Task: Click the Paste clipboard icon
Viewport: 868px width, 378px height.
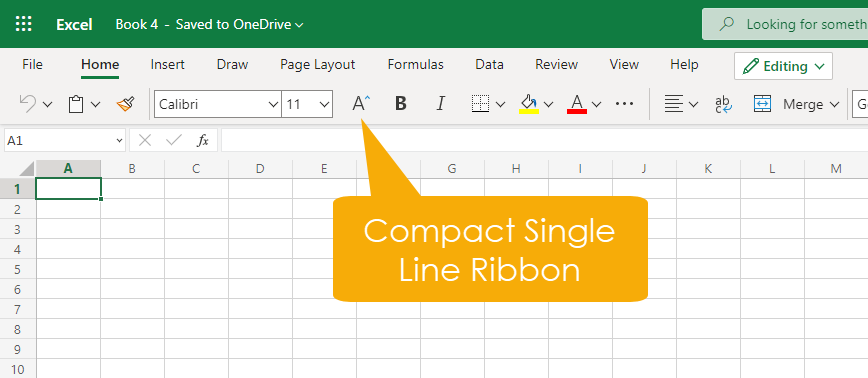Action: tap(76, 104)
